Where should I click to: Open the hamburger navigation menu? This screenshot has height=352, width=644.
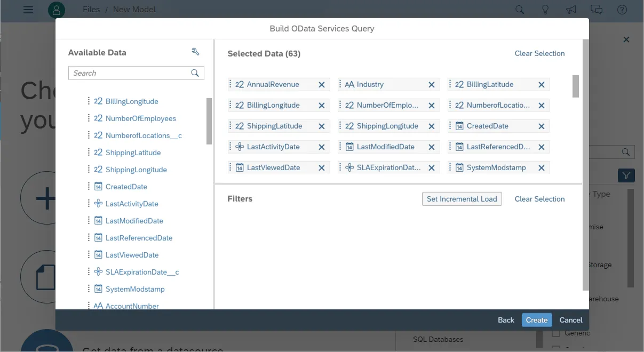28,10
